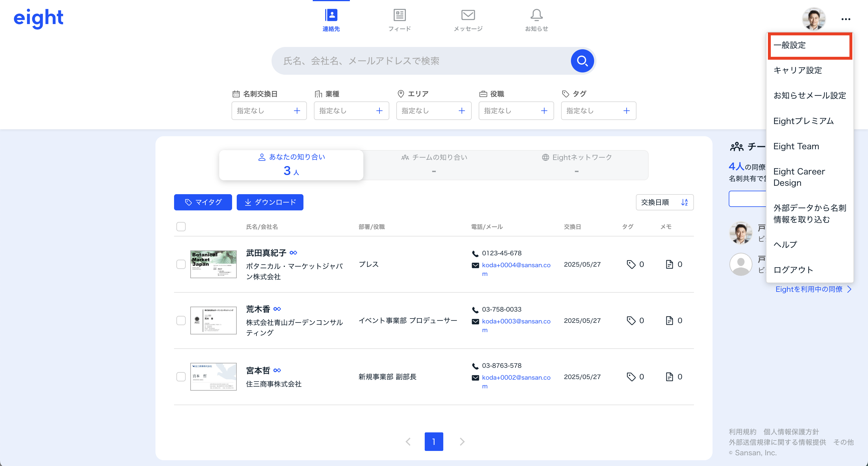Select the checkbox for 宮本哲
Viewport: 868px width, 466px height.
tap(181, 376)
